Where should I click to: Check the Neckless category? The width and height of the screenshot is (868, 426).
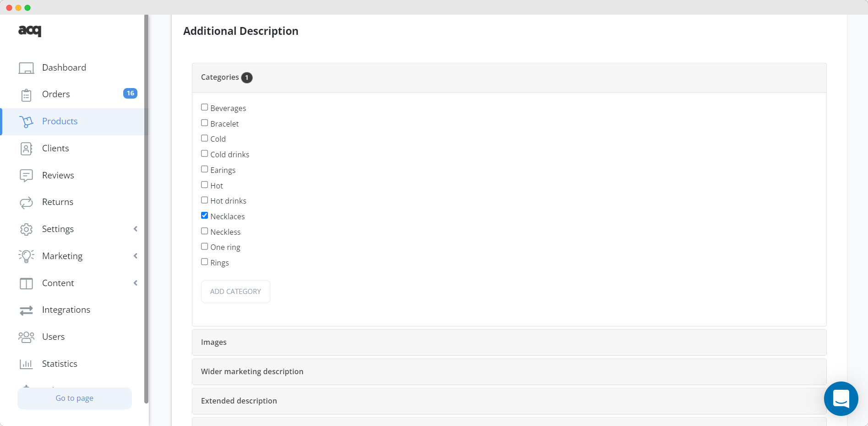pyautogui.click(x=204, y=231)
